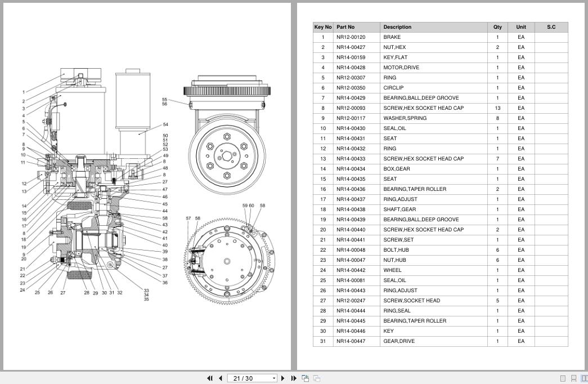This screenshot has width=588, height=384.
Task: Open the page number dropdown arrow
Action: click(274, 378)
